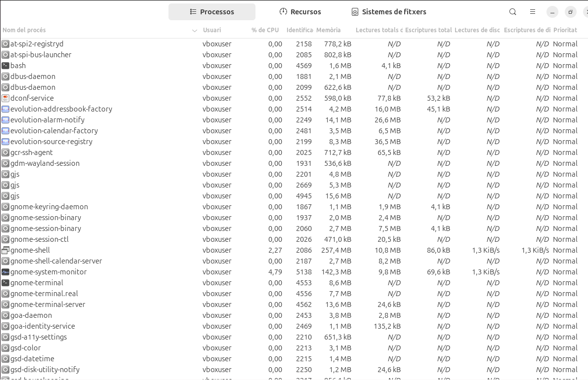Click the gnome-shell window icon

[5, 250]
